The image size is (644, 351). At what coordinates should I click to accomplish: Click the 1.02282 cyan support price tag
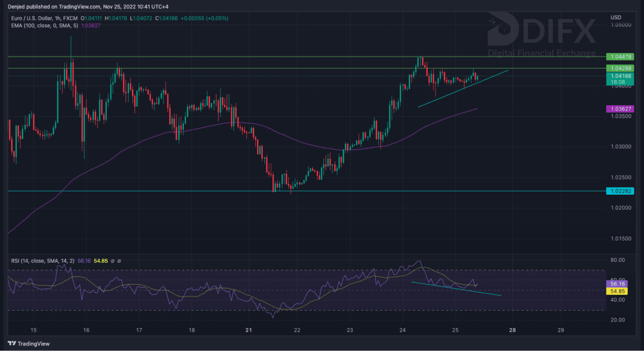pyautogui.click(x=620, y=191)
